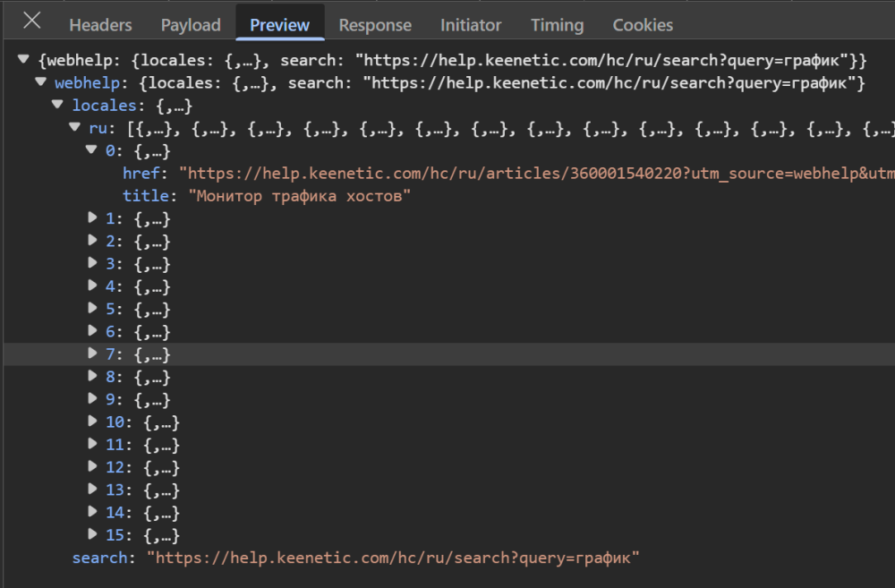Collapse the webhelp node arrow
Viewport: 895px width, 588px height.
click(x=40, y=81)
